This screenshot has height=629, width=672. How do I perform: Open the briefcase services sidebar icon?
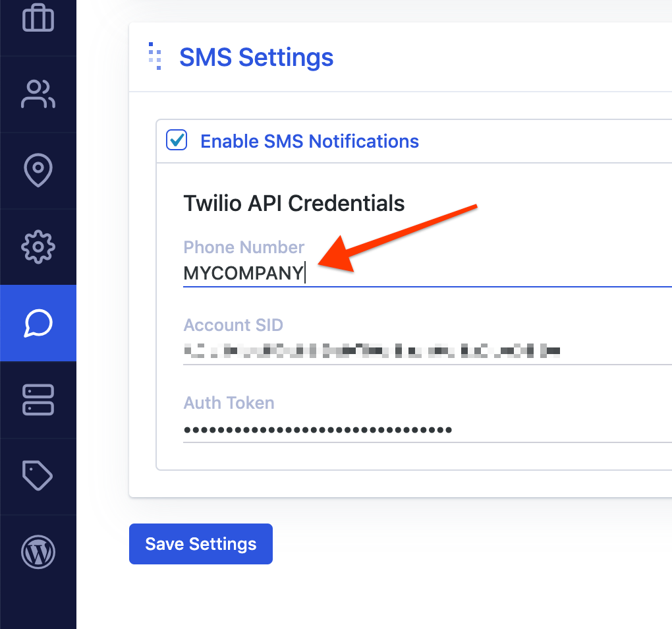(38, 18)
